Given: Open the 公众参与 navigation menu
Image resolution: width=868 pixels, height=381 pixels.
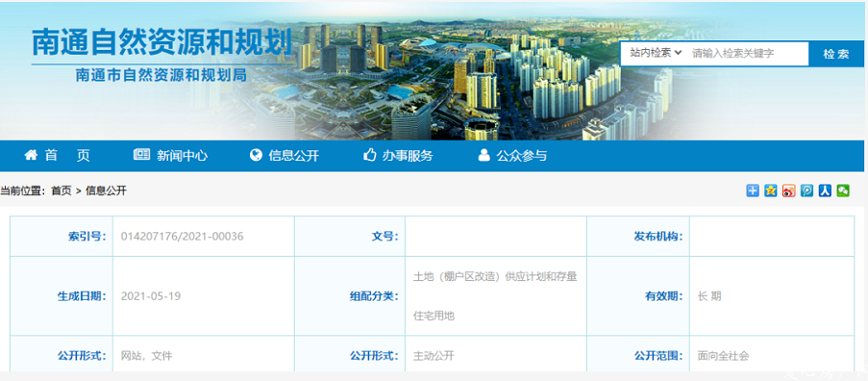Looking at the screenshot, I should (x=521, y=156).
